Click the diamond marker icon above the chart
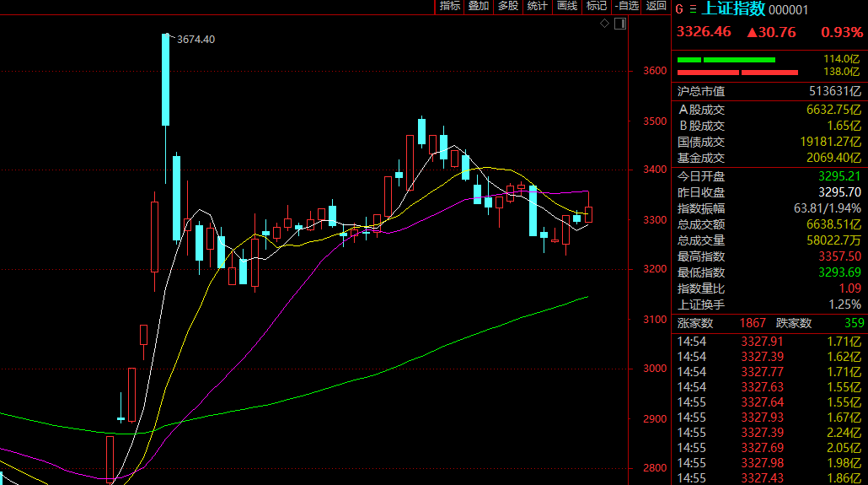The width and height of the screenshot is (868, 485). point(604,24)
